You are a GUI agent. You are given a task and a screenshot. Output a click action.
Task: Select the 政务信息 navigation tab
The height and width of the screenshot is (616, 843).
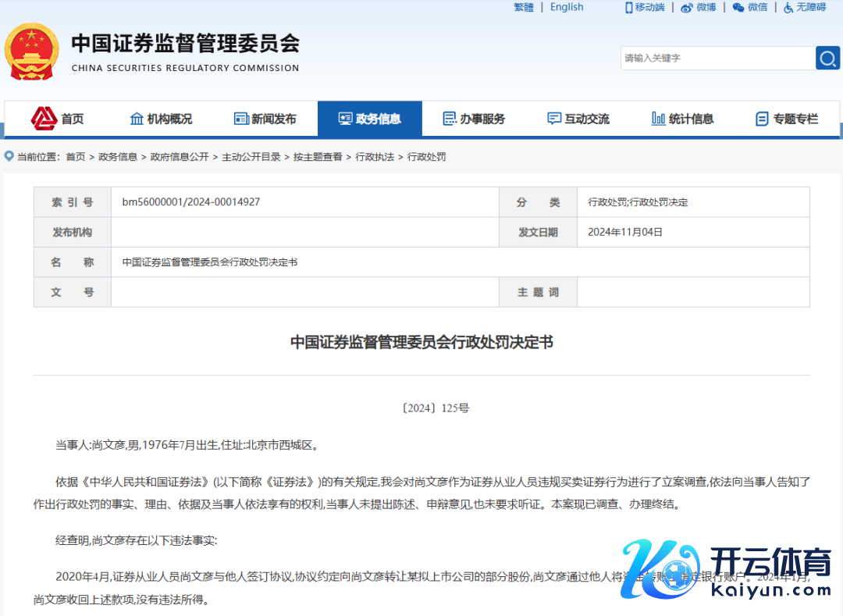(x=370, y=119)
